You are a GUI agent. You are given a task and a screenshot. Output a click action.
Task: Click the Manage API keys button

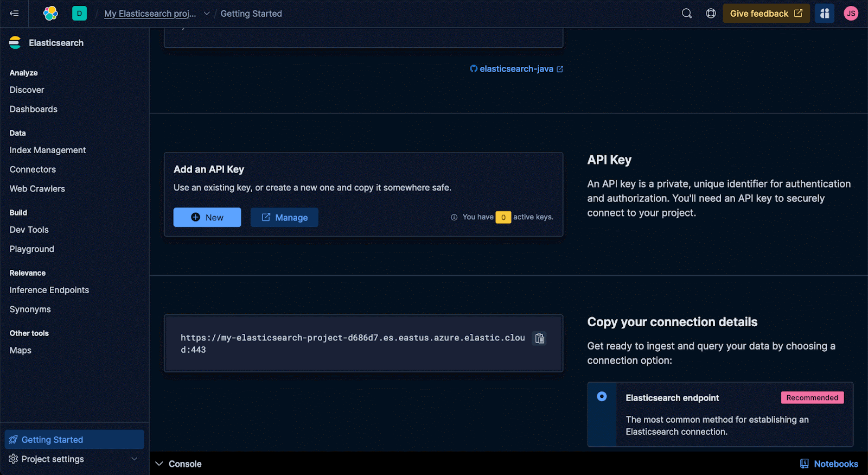tap(284, 218)
